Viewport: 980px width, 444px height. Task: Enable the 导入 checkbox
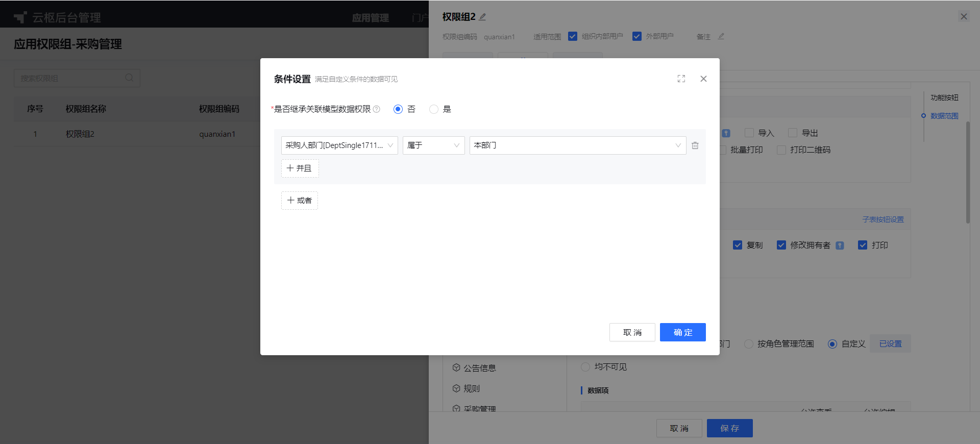click(749, 133)
